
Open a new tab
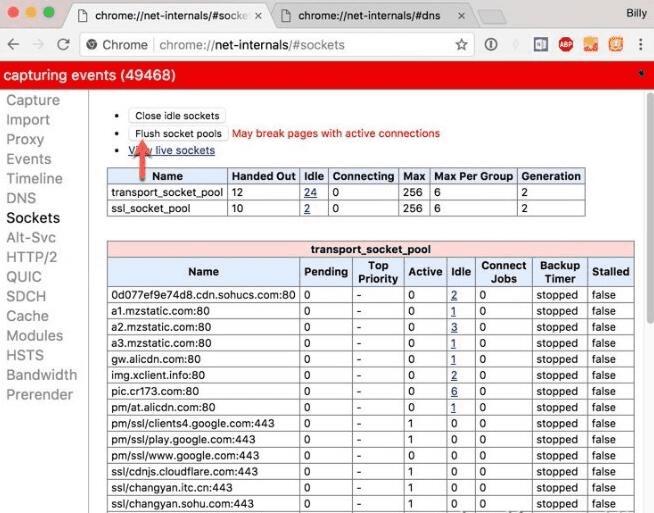(492, 17)
